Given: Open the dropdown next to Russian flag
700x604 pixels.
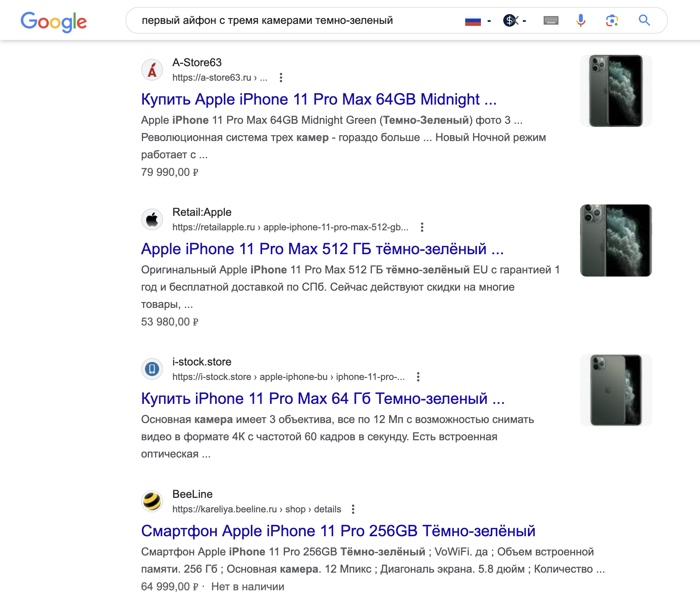Looking at the screenshot, I should tap(489, 21).
